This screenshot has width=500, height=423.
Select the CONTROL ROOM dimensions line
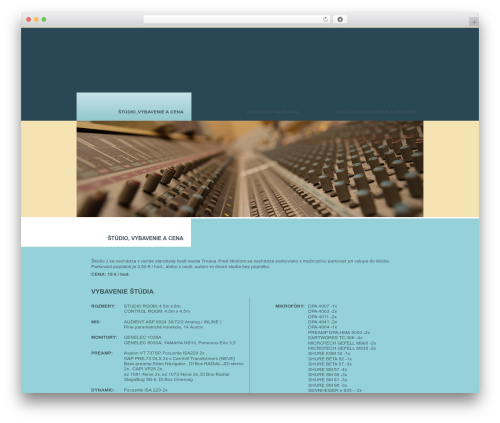pyautogui.click(x=157, y=311)
